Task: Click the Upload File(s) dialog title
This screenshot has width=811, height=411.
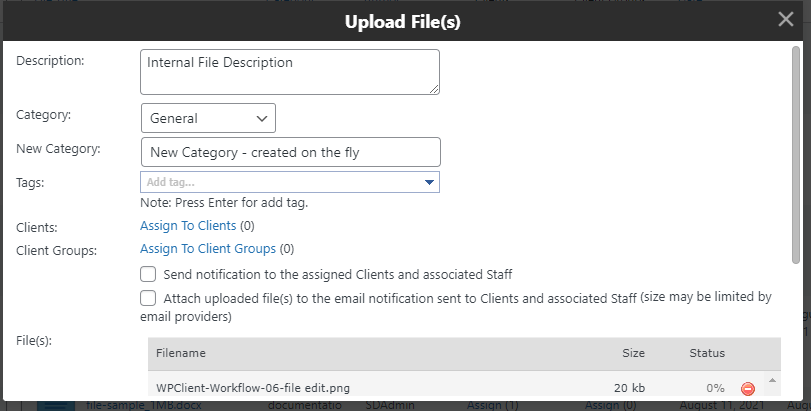Action: tap(402, 22)
